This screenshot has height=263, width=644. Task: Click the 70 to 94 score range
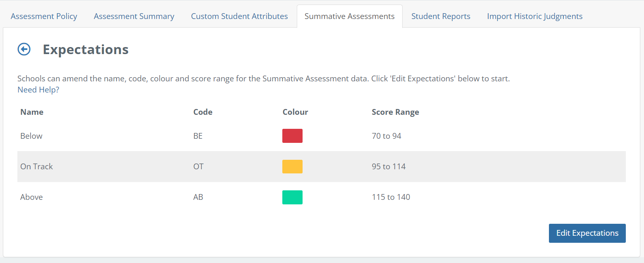(x=386, y=136)
